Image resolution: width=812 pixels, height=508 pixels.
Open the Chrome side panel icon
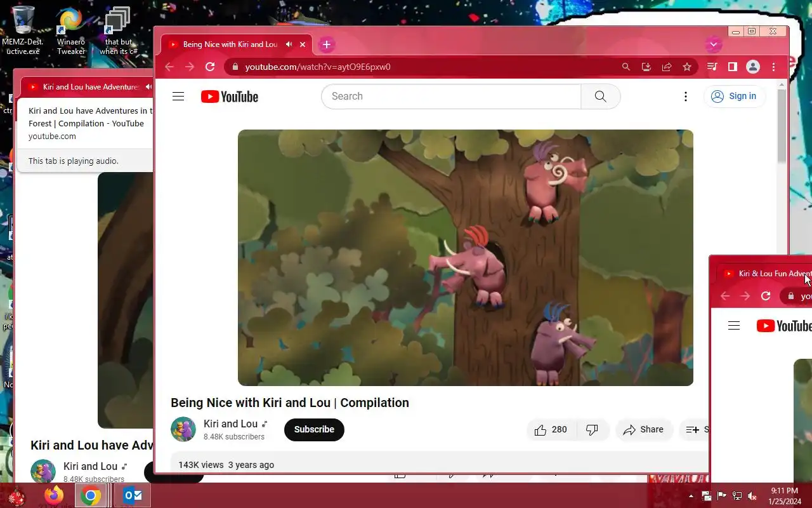tap(733, 67)
